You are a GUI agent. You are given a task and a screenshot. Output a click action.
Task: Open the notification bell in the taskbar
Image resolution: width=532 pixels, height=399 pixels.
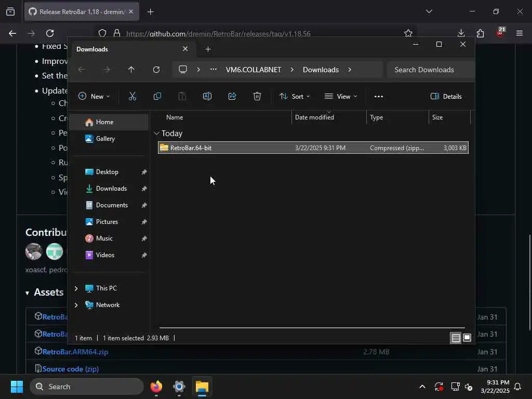(x=518, y=387)
